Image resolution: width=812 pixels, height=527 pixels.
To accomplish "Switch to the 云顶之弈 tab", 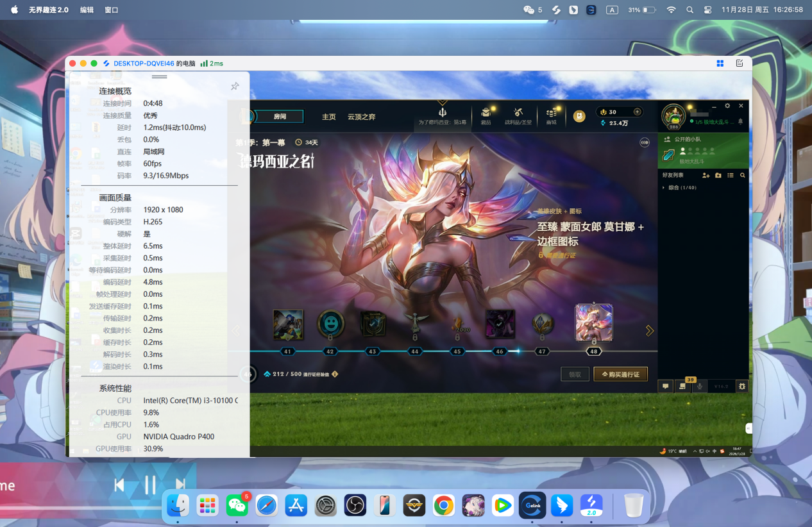I will (x=362, y=117).
